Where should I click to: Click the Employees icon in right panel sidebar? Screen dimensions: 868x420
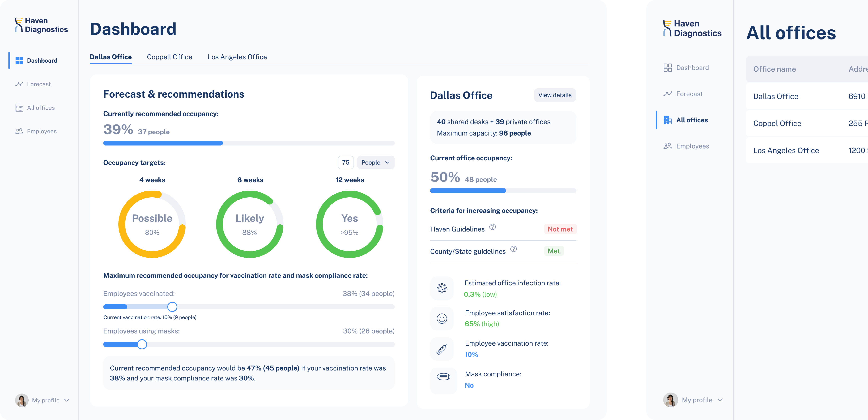(667, 146)
